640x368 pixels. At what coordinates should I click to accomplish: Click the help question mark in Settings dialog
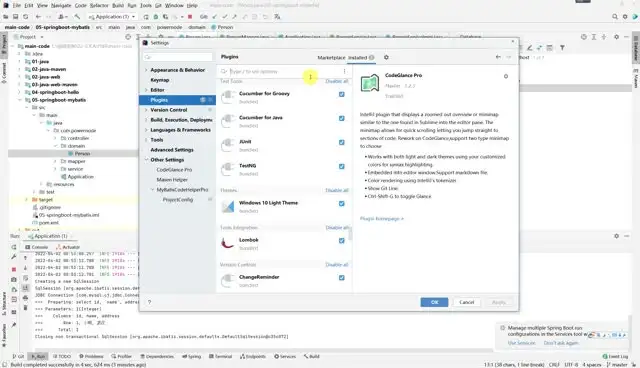coord(149,302)
